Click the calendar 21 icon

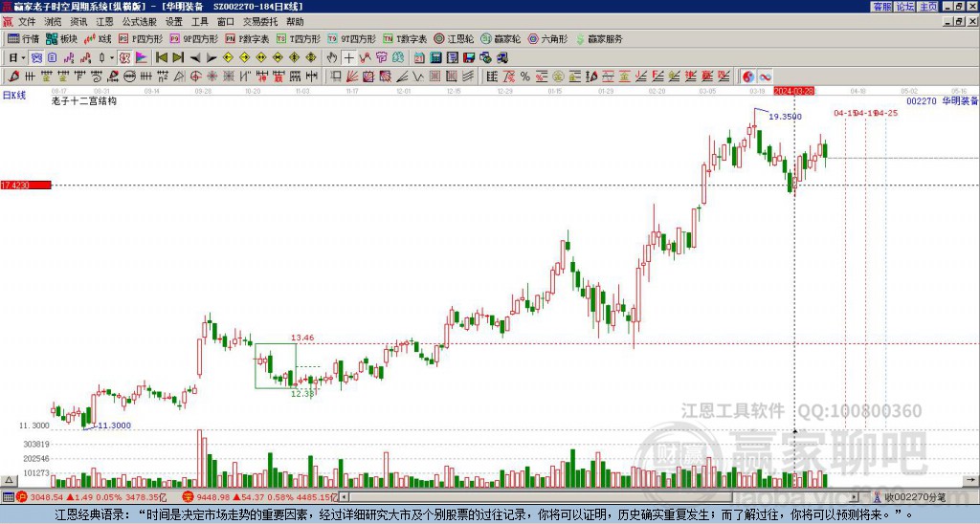[419, 58]
